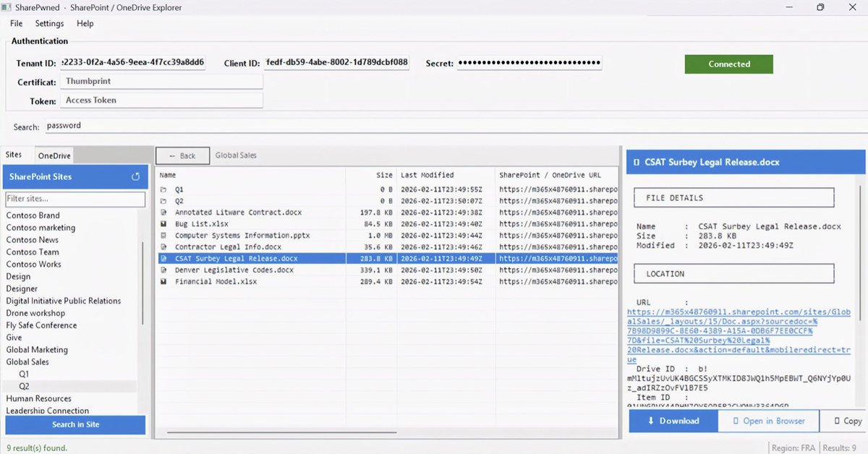Click the Financial Model.xlsx file icon
Image resolution: width=868 pixels, height=454 pixels.
coord(163,282)
